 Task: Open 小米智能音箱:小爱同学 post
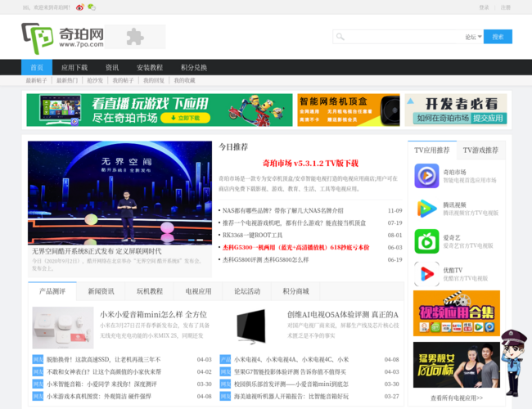[101, 384]
